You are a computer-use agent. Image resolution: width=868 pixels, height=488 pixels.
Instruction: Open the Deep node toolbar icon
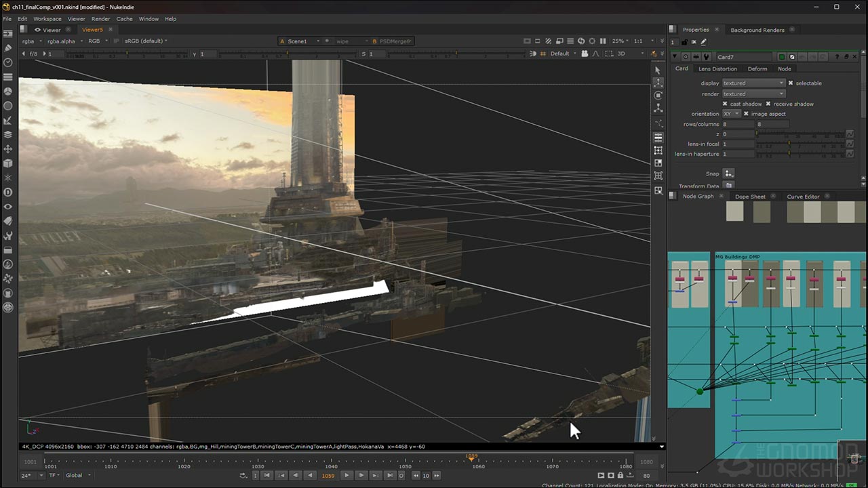coord(8,192)
